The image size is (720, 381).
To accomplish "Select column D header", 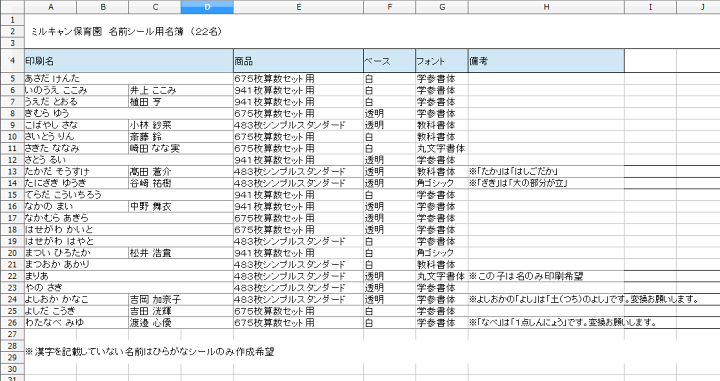I will click(207, 7).
